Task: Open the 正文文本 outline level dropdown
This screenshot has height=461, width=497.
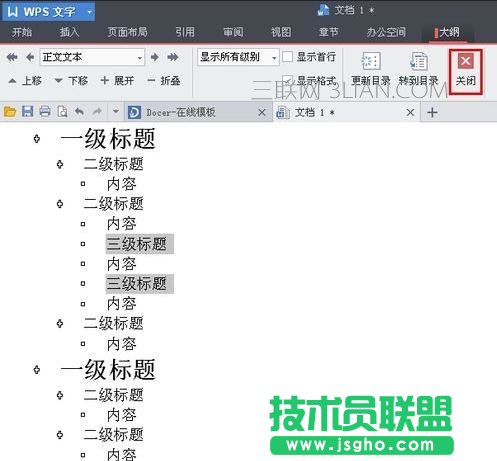Action: click(140, 58)
